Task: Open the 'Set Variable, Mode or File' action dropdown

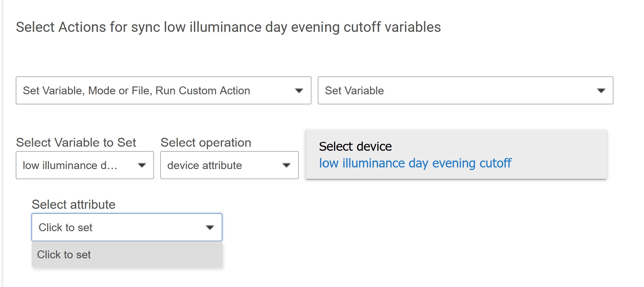Action: coord(163,91)
